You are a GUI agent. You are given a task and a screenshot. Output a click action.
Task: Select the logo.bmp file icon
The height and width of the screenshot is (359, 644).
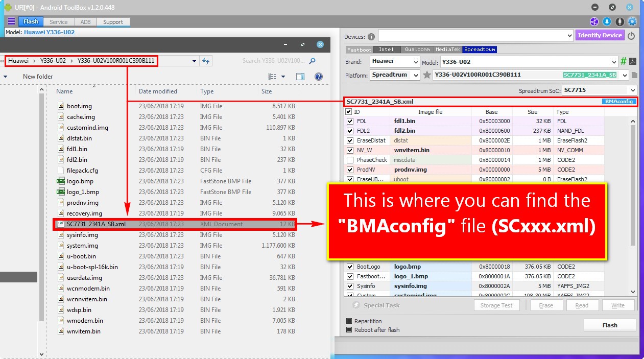61,181
